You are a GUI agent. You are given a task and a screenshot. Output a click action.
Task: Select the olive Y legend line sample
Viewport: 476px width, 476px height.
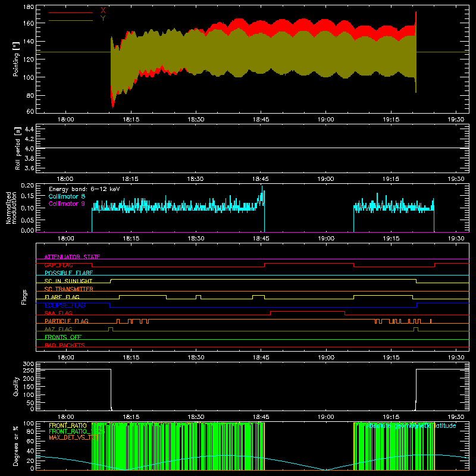pos(71,20)
